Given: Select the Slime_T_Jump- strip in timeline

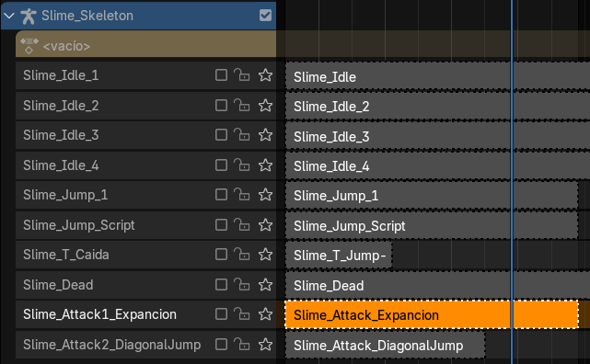Looking at the screenshot, I should 339,256.
